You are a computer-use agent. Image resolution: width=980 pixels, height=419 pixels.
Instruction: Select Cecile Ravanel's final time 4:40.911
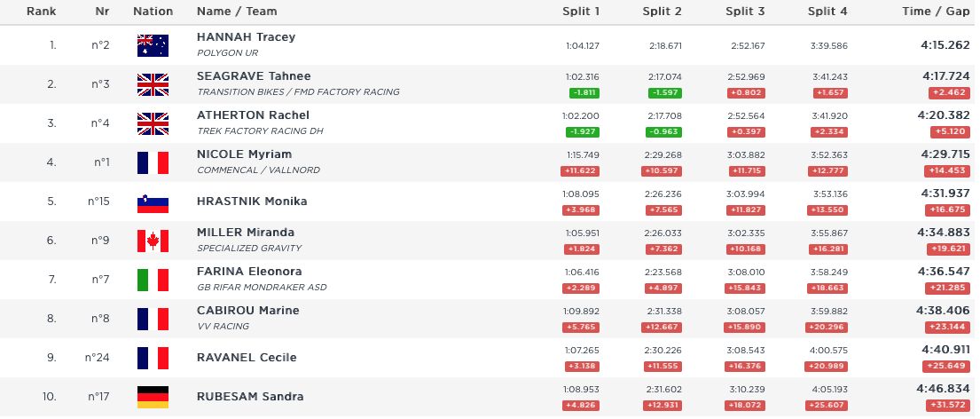pyautogui.click(x=944, y=350)
